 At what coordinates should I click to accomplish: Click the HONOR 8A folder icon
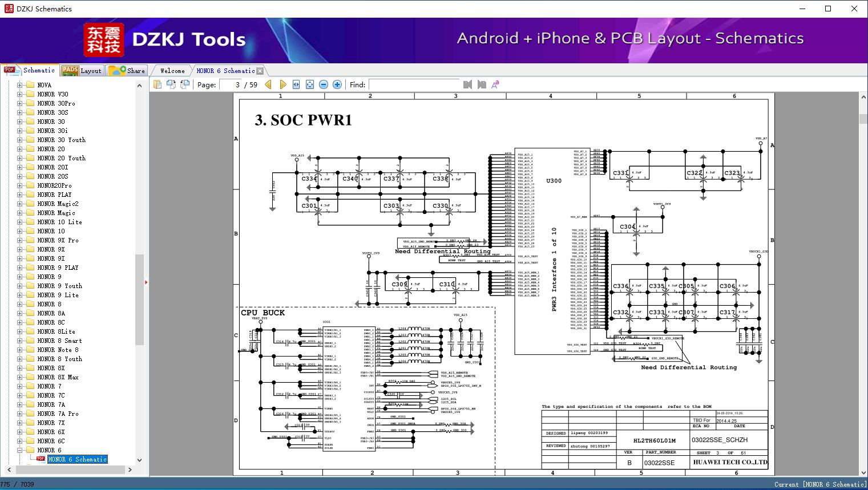30,313
